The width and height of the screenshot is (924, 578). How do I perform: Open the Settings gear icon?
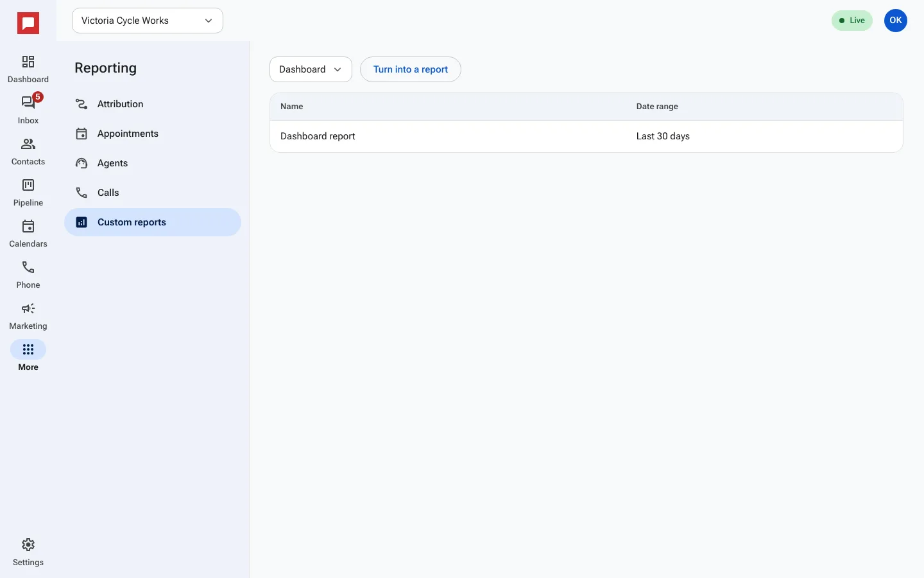tap(28, 545)
